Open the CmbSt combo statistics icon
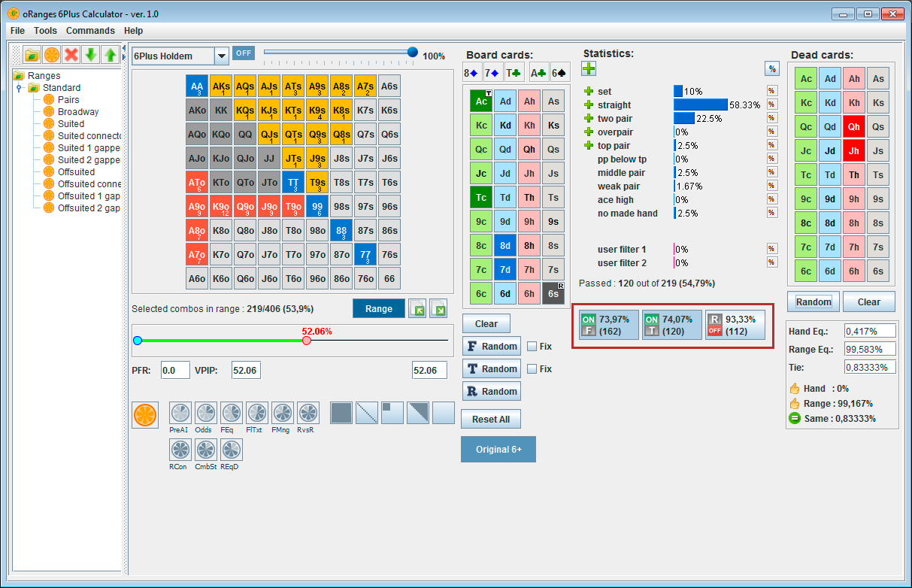 (205, 450)
